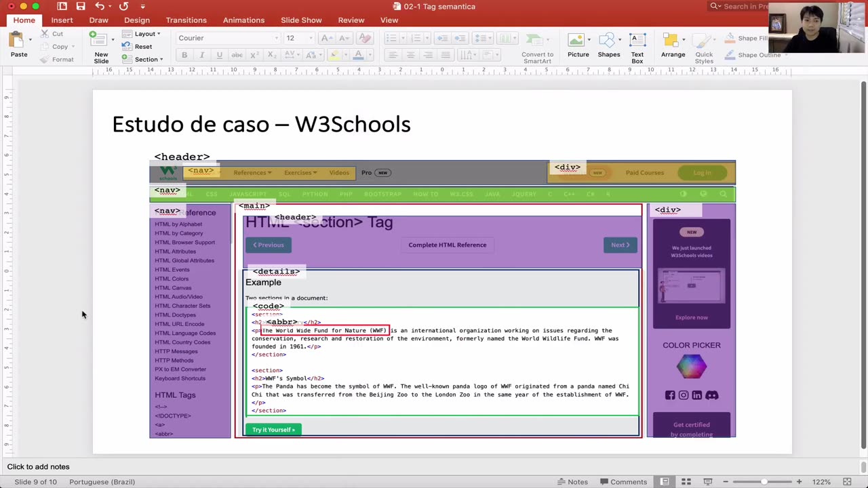Click the Reset slide button
The width and height of the screenshot is (868, 488).
click(x=137, y=47)
